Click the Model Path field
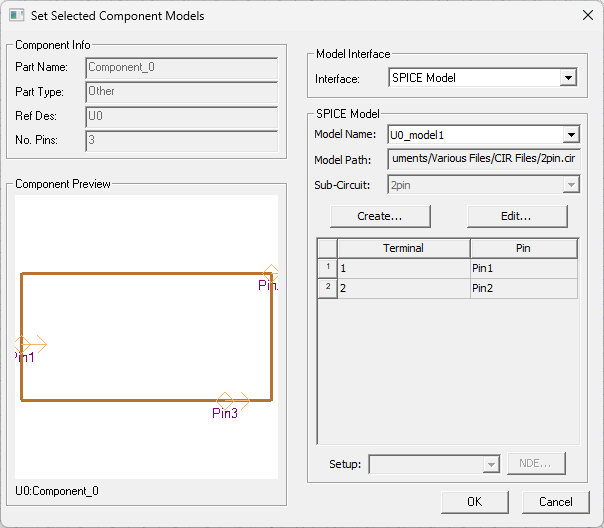604x528 pixels. [x=483, y=159]
